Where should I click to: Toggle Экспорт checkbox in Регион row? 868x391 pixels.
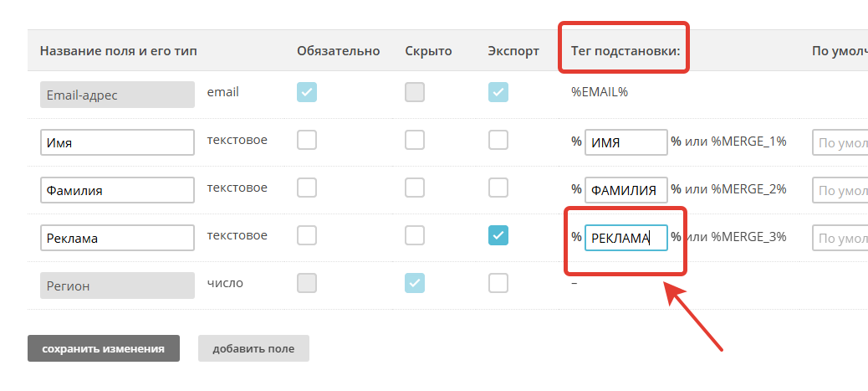(498, 284)
